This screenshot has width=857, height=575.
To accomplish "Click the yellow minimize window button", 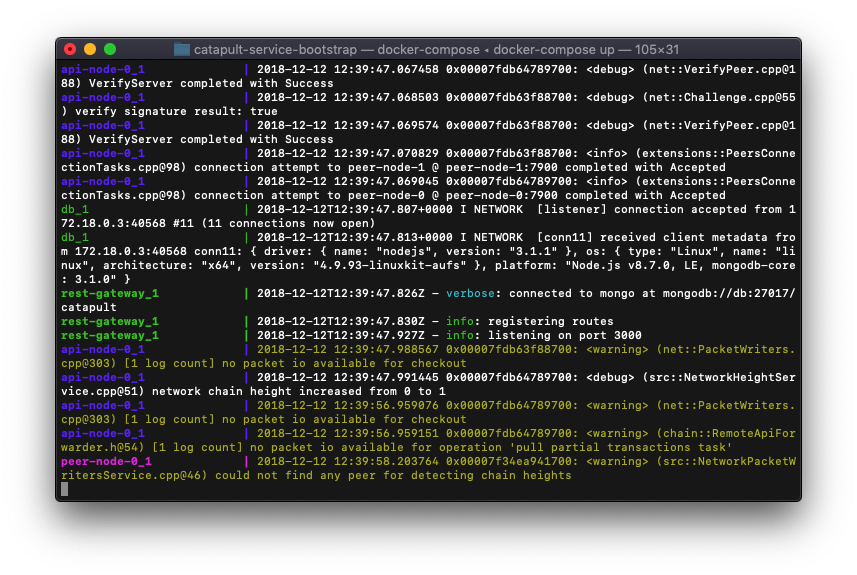I will click(x=90, y=49).
